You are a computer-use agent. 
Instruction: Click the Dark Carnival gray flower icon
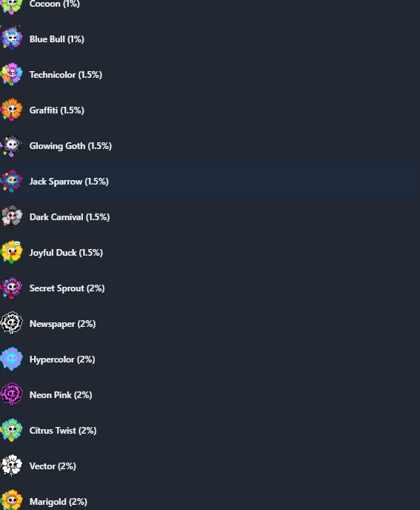click(12, 216)
